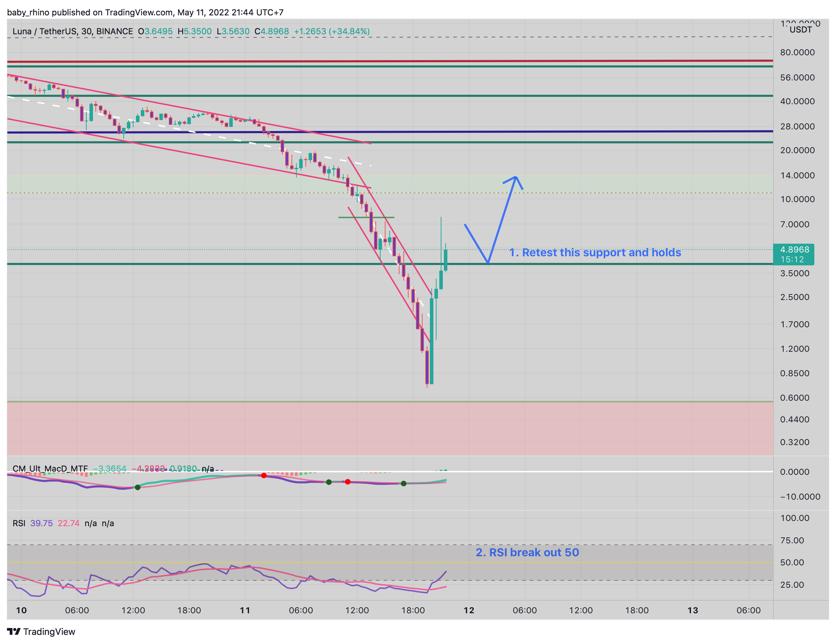This screenshot has width=836, height=644.
Task: Click the open price value O3.6495
Action: click(156, 31)
